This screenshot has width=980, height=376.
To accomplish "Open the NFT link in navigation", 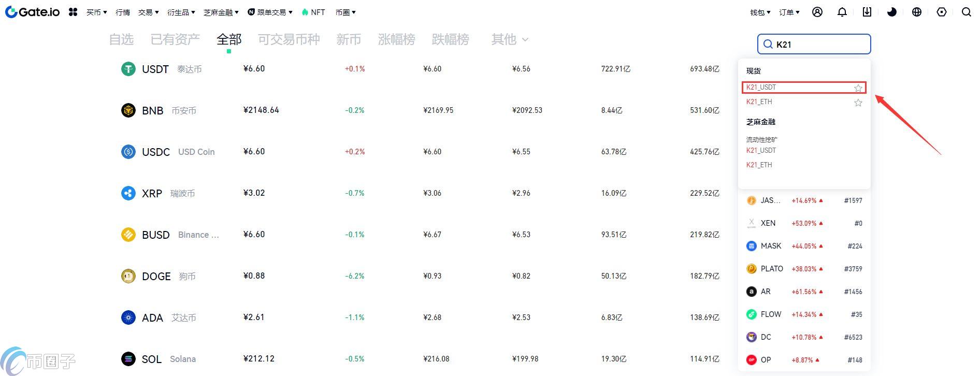I will click(313, 12).
